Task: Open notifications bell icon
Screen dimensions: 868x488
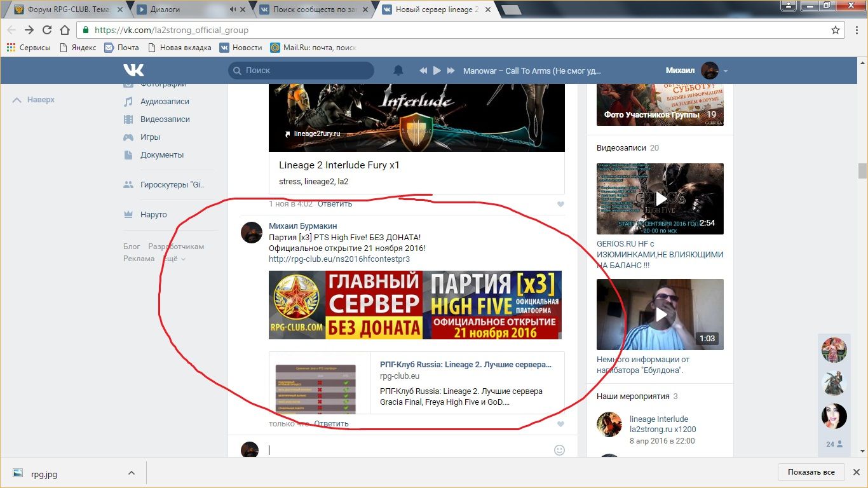Action: (x=398, y=71)
